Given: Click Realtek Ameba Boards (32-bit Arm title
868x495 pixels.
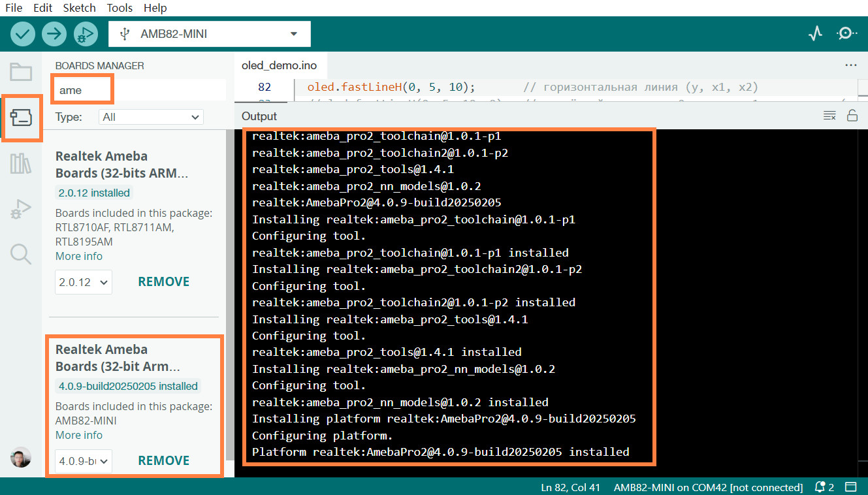Looking at the screenshot, I should pos(118,358).
